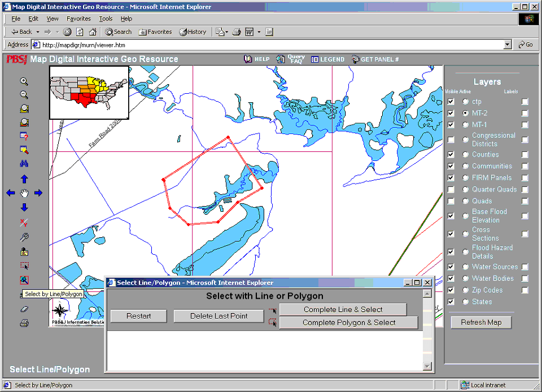Viewport: 542px width, 392px height.
Task: Pan the map up with the arrow
Action: (24, 178)
